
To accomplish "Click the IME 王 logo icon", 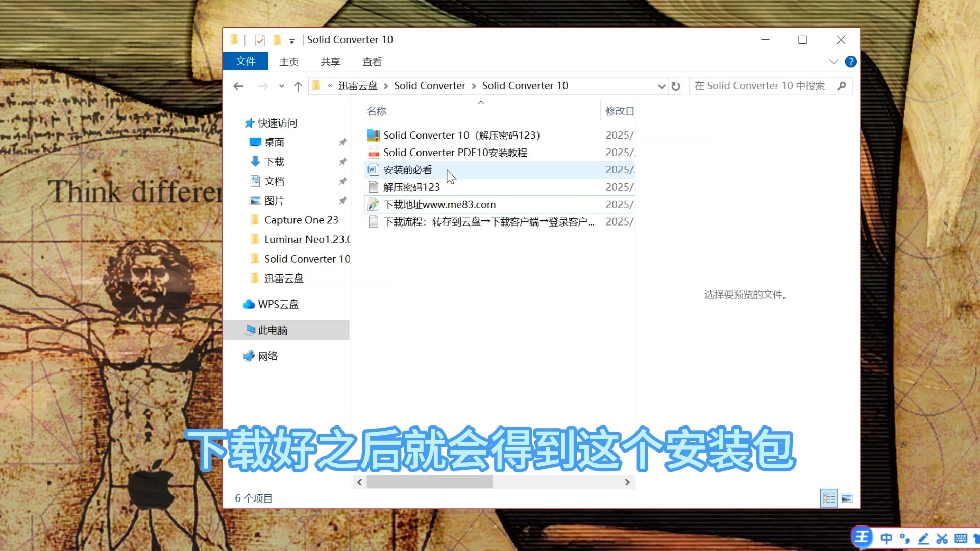I will pyautogui.click(x=863, y=537).
